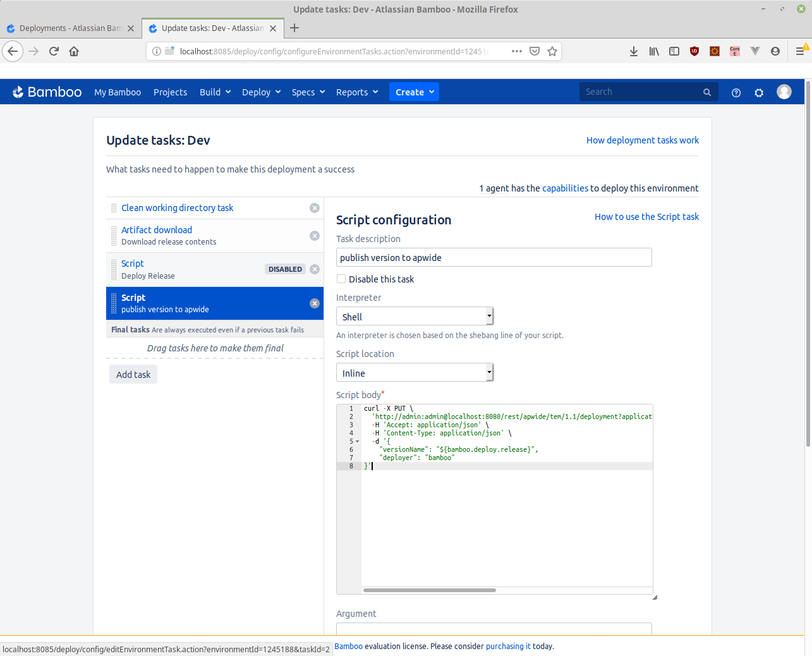The image size is (812, 656).
Task: Open the user profile avatar menu
Action: click(x=784, y=92)
